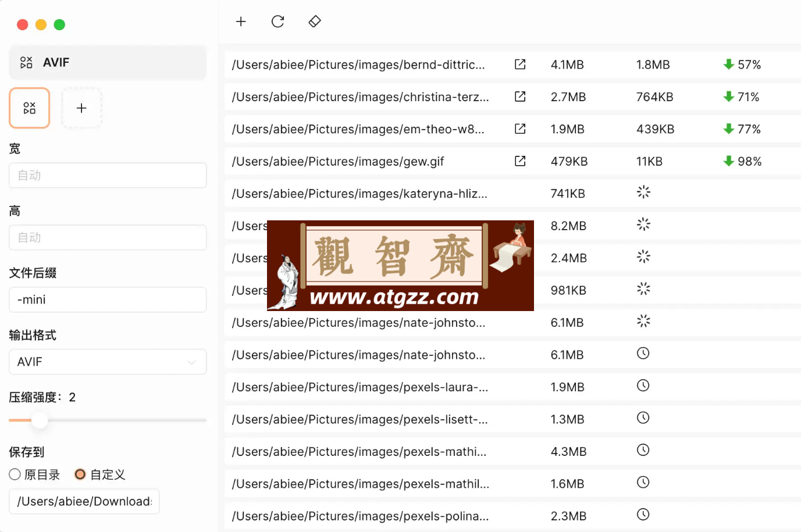Click pending clock icon for pexels-lisett row
Image resolution: width=801 pixels, height=532 pixels.
coord(643,418)
